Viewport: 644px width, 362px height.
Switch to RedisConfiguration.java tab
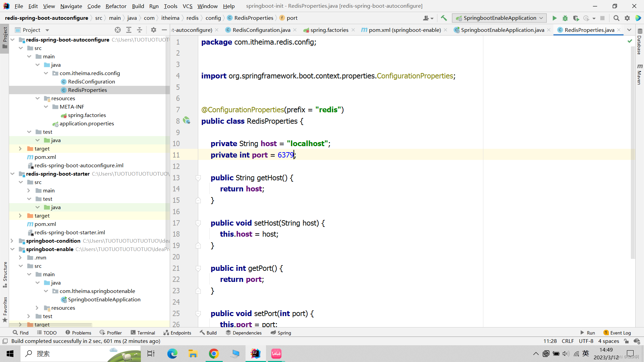[x=261, y=30]
